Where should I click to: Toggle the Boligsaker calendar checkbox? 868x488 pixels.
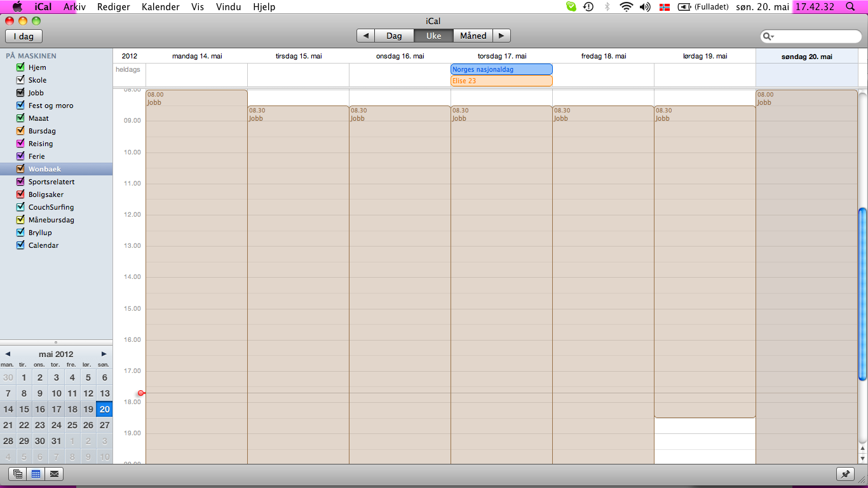coord(20,194)
